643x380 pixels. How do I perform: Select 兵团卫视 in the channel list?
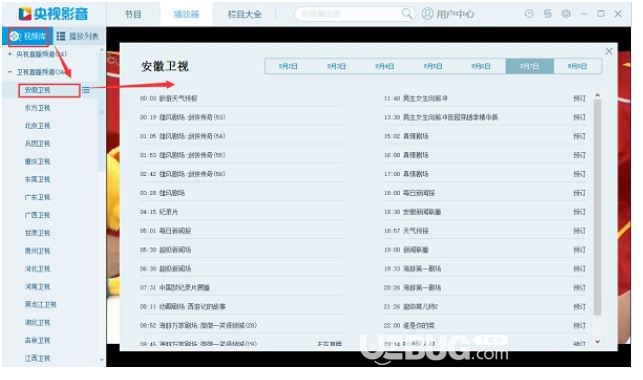pyautogui.click(x=37, y=143)
